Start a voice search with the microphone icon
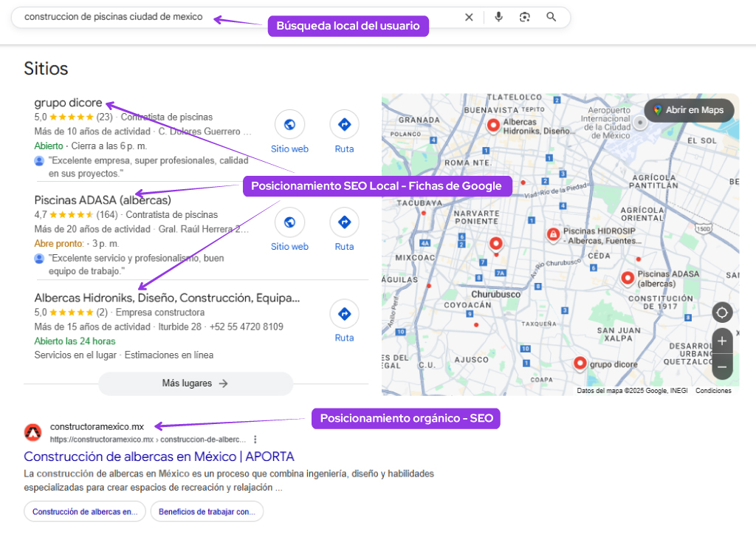The image size is (756, 543). point(498,16)
